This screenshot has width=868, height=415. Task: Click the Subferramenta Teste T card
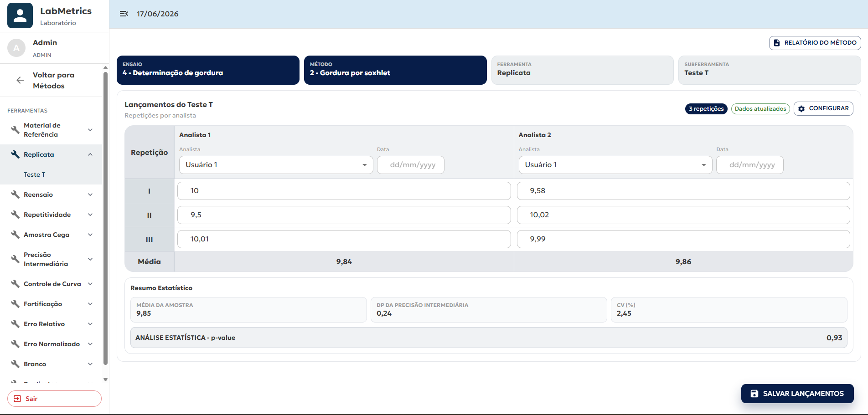click(x=770, y=70)
